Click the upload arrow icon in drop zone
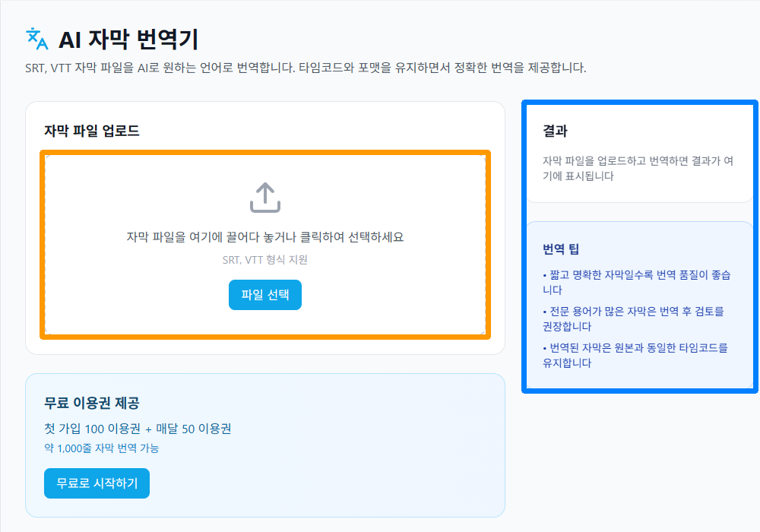The width and height of the screenshot is (760, 532). point(265,198)
